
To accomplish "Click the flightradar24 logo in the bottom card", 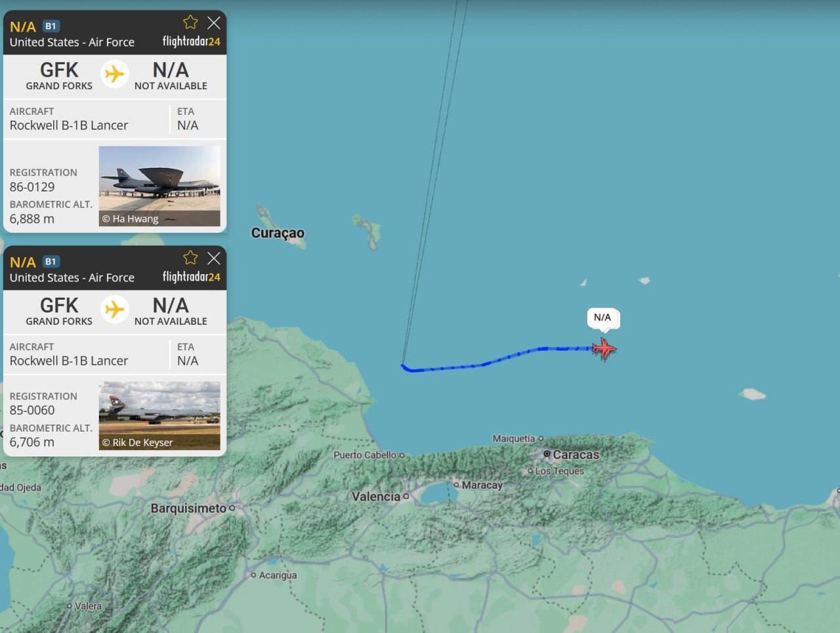I will (192, 277).
